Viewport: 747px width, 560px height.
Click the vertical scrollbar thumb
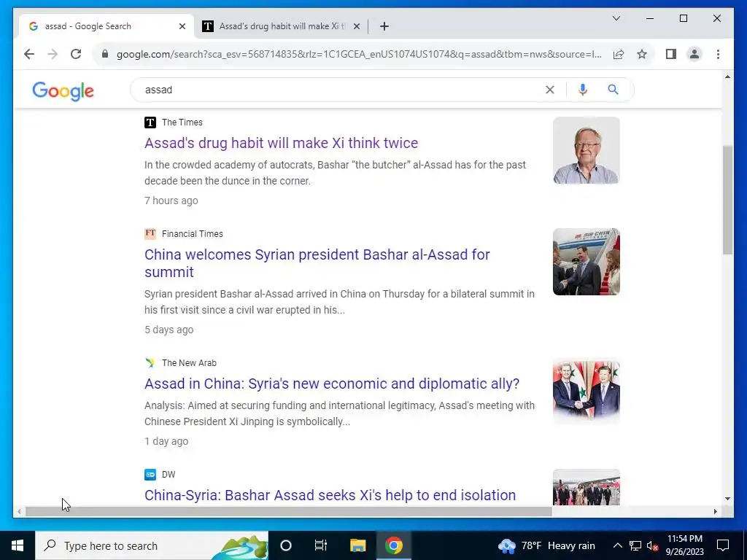[x=727, y=200]
